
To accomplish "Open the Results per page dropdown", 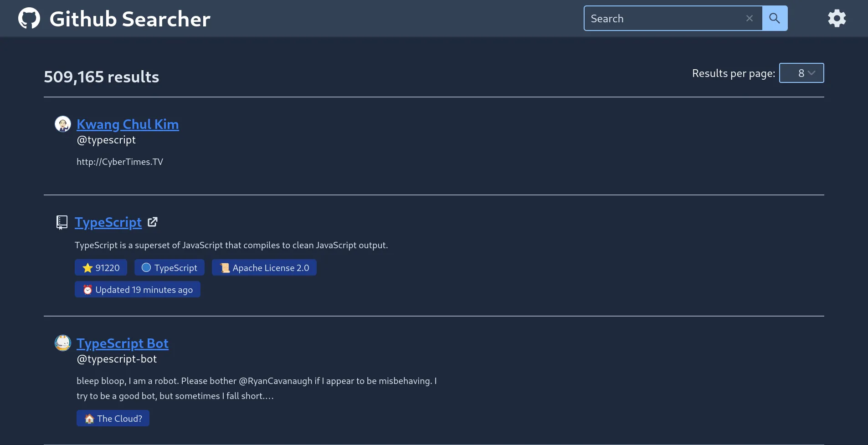I will tap(801, 73).
